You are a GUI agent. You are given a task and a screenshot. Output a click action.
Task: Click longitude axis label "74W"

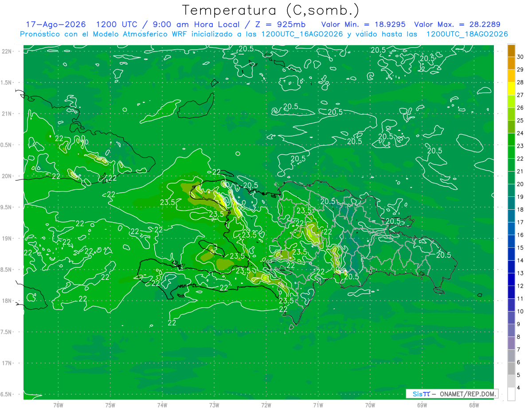pos(162,405)
